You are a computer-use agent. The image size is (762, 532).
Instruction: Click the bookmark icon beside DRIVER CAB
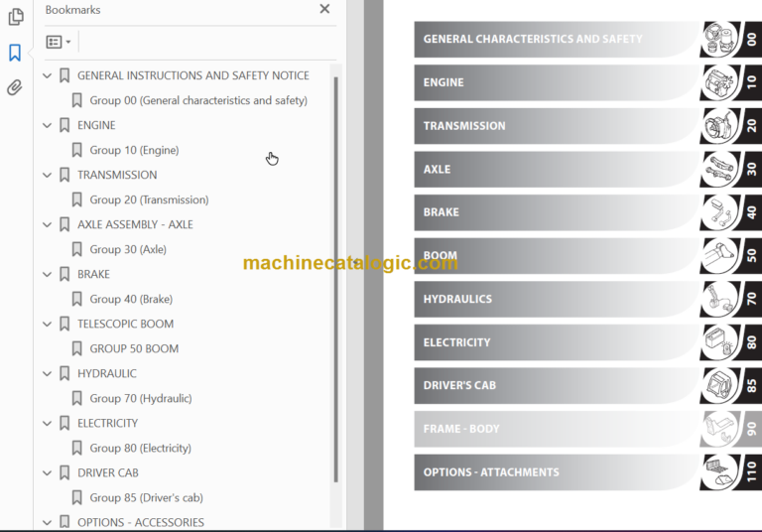click(64, 472)
